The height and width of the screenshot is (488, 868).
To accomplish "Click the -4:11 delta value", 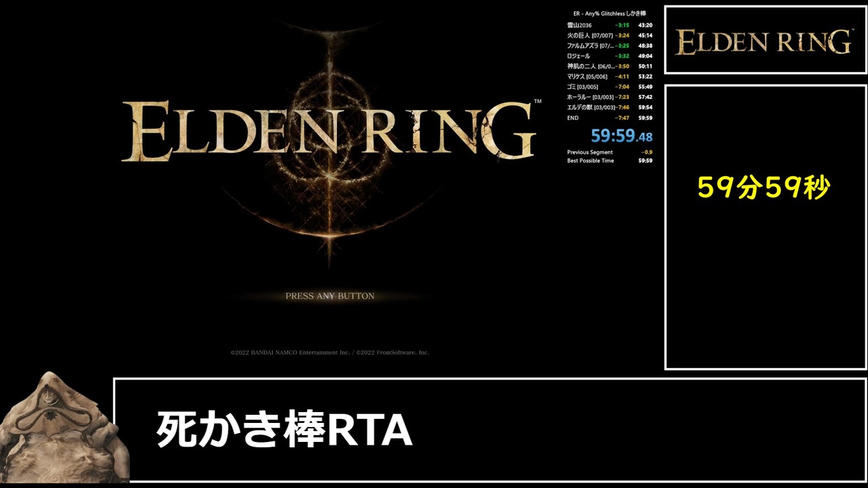I will point(621,77).
